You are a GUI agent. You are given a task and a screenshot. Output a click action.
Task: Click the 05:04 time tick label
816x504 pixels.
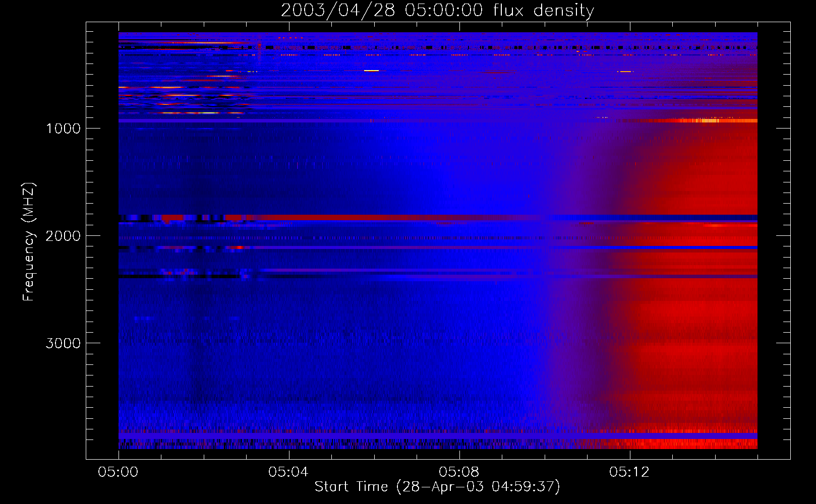click(x=288, y=472)
